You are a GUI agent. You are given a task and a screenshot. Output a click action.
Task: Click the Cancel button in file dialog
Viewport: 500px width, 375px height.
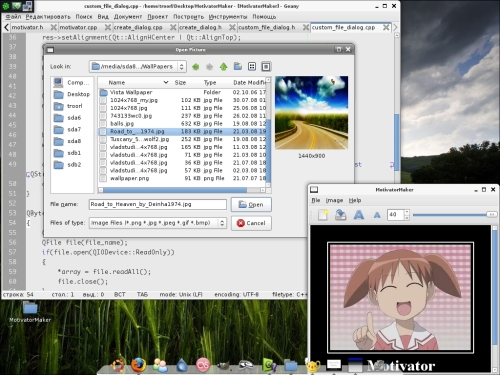pos(251,223)
